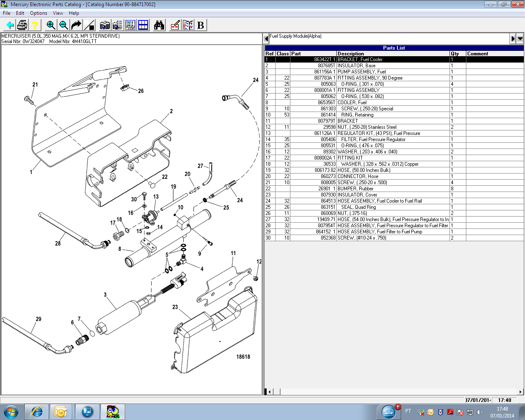
Task: Open the Help menu
Action: point(74,13)
